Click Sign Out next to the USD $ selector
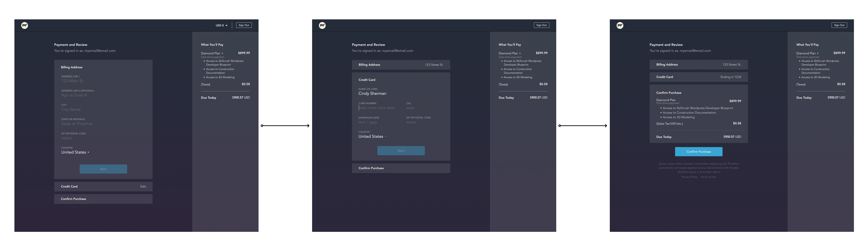The height and width of the screenshot is (250, 868). [244, 25]
